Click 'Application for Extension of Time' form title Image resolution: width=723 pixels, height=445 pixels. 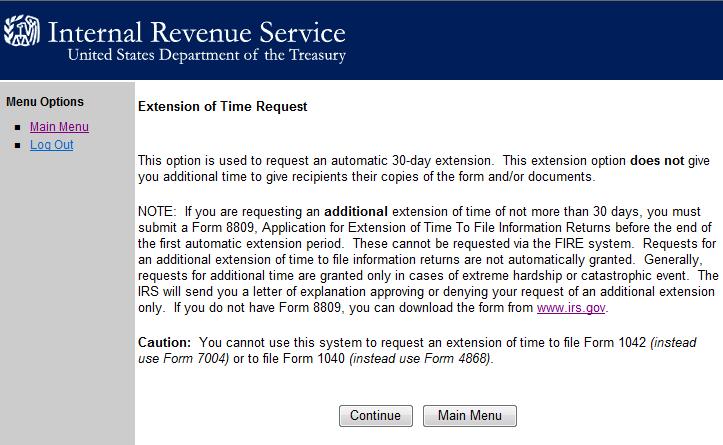[x=362, y=228]
